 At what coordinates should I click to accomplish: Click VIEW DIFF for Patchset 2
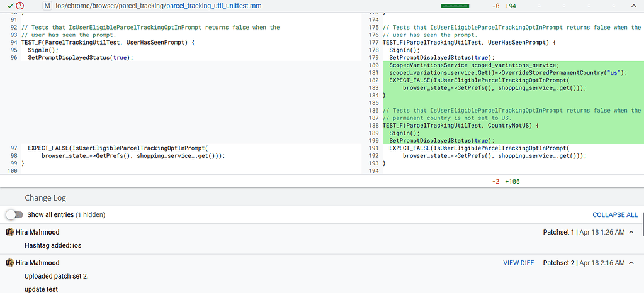518,263
